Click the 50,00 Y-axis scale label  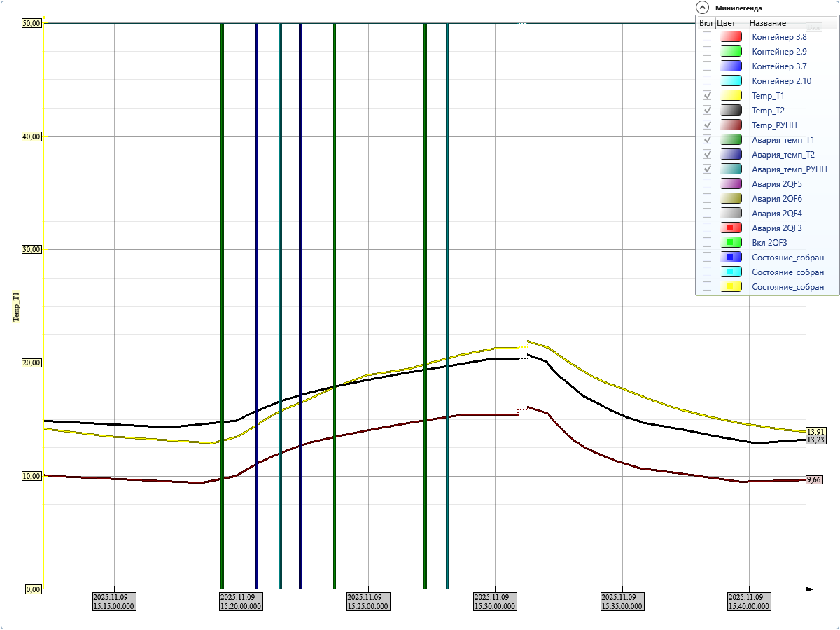pos(33,23)
